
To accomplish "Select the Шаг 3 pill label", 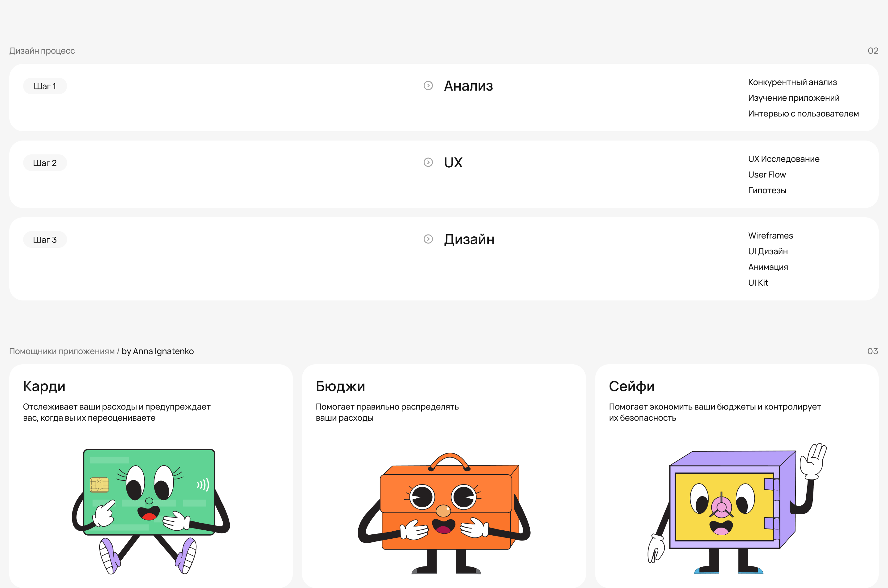I will 45,240.
